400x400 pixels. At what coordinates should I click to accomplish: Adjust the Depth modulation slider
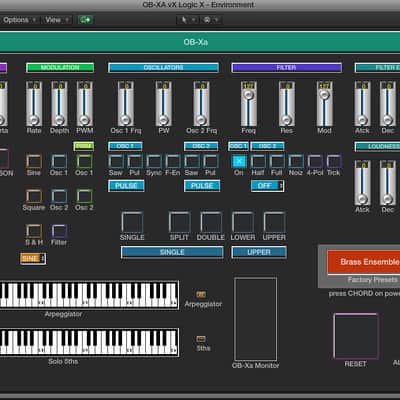pos(59,104)
